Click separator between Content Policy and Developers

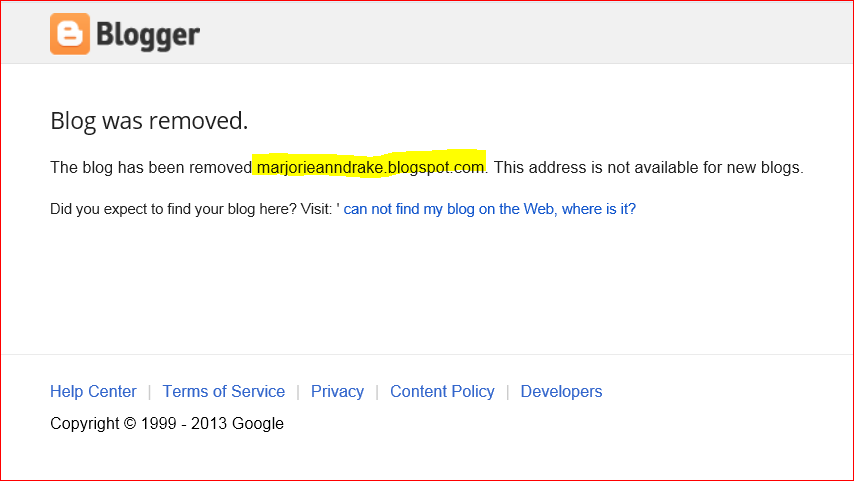coord(508,391)
